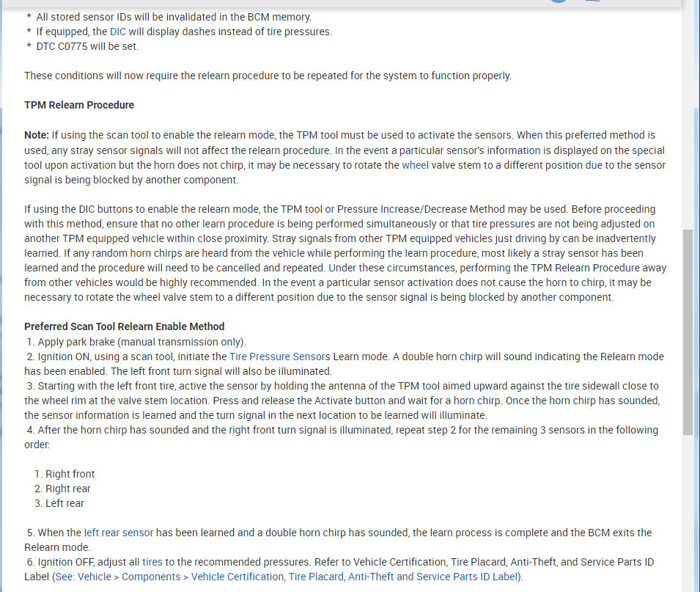Screen dimensions: 700x592
Task: Click the 'left rear sensor' link
Action: point(119,533)
